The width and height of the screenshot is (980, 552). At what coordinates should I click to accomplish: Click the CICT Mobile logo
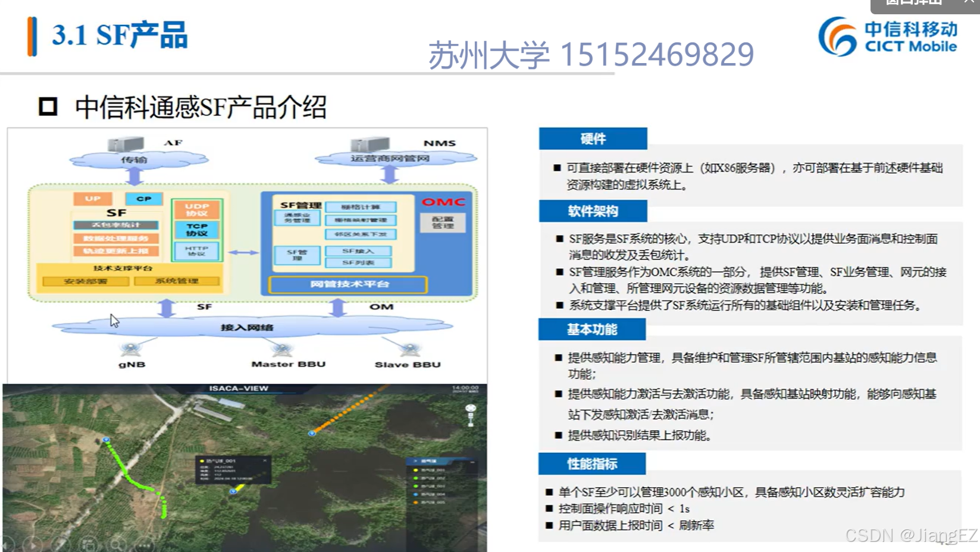pyautogui.click(x=888, y=36)
